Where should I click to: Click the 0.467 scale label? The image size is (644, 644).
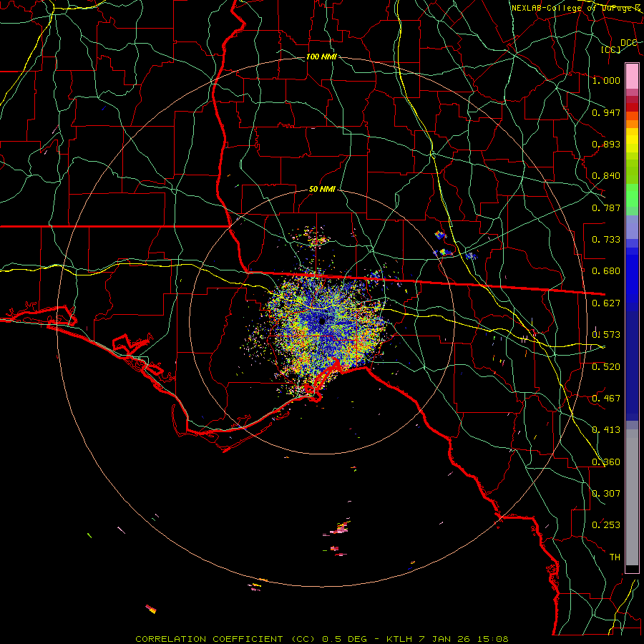click(x=606, y=399)
